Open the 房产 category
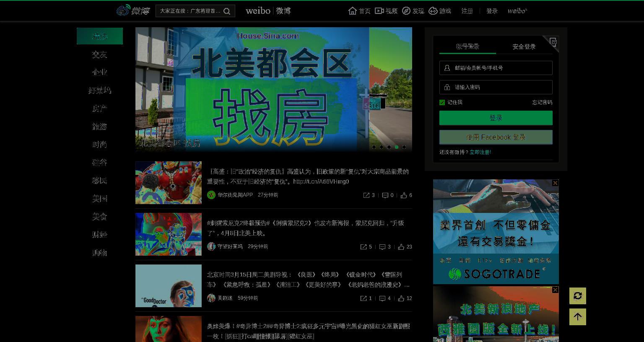644x342 pixels. (x=100, y=109)
